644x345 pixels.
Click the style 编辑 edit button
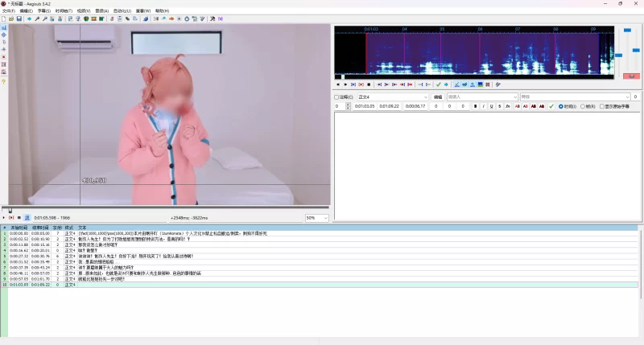point(438,97)
